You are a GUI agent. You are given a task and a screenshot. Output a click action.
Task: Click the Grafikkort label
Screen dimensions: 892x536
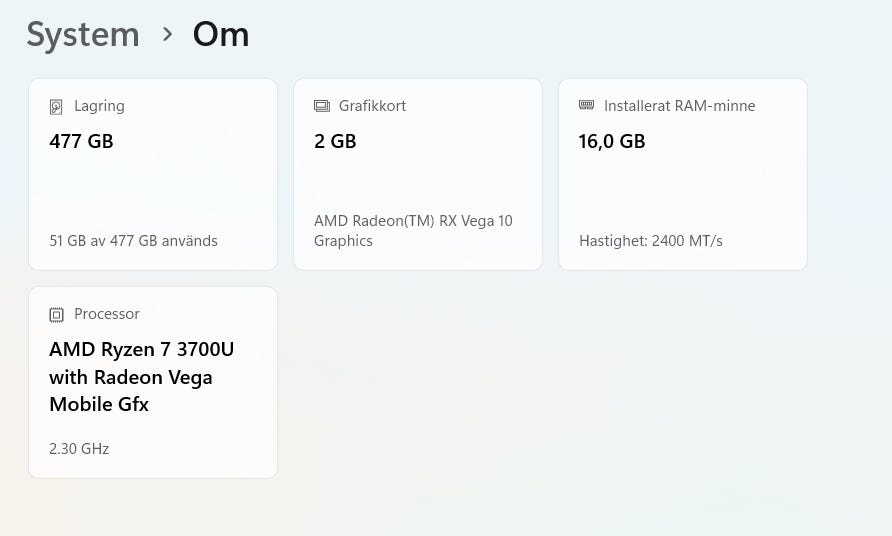373,106
